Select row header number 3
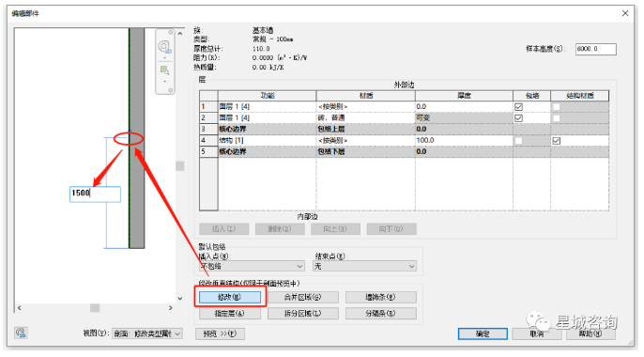Screen dimensions: 644x357 (208, 129)
